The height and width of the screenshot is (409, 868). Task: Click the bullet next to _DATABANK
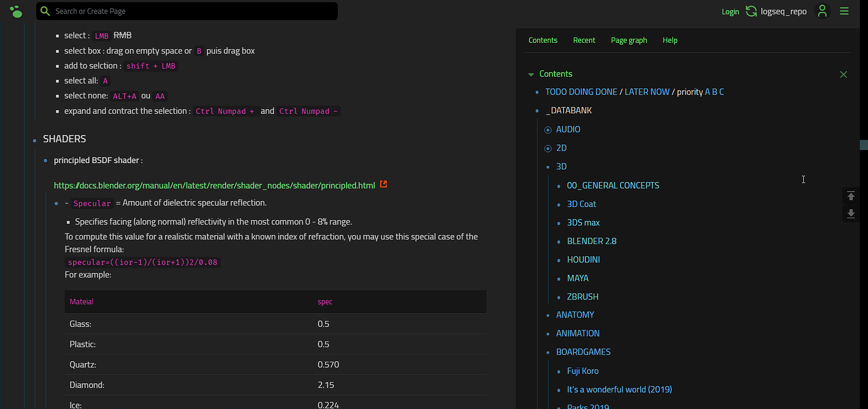pyautogui.click(x=538, y=110)
